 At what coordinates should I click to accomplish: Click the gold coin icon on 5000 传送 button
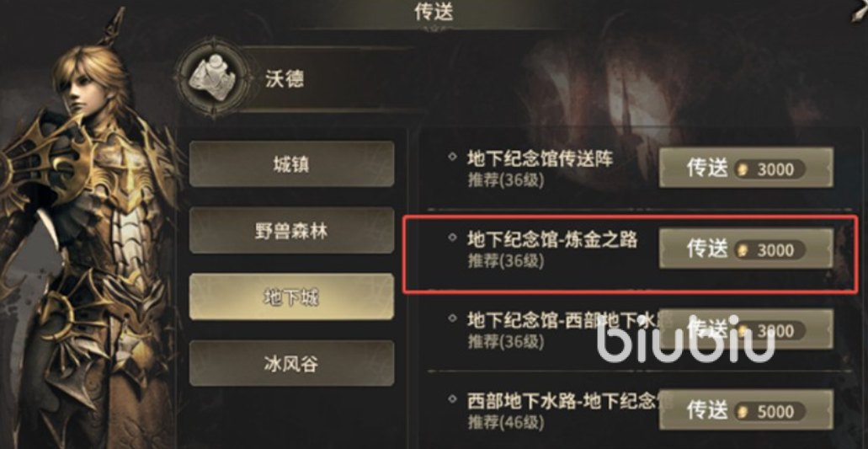click(743, 411)
